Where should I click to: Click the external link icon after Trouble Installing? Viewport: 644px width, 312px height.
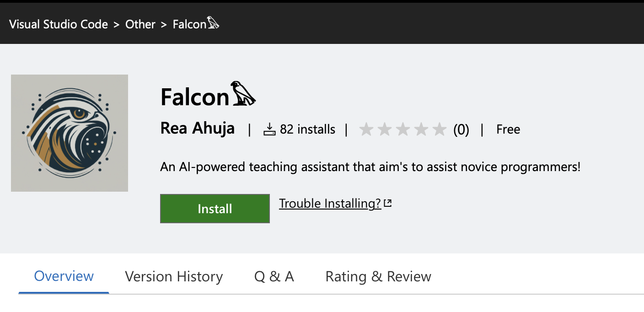click(388, 203)
